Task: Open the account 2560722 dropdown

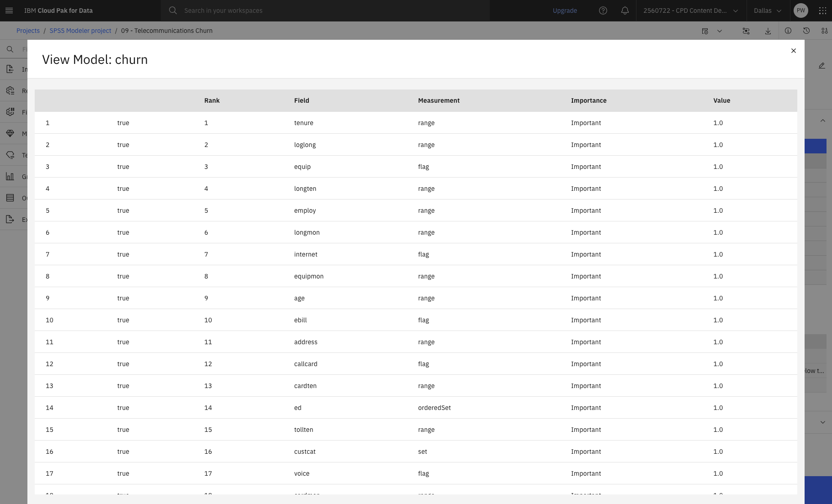Action: (x=691, y=10)
